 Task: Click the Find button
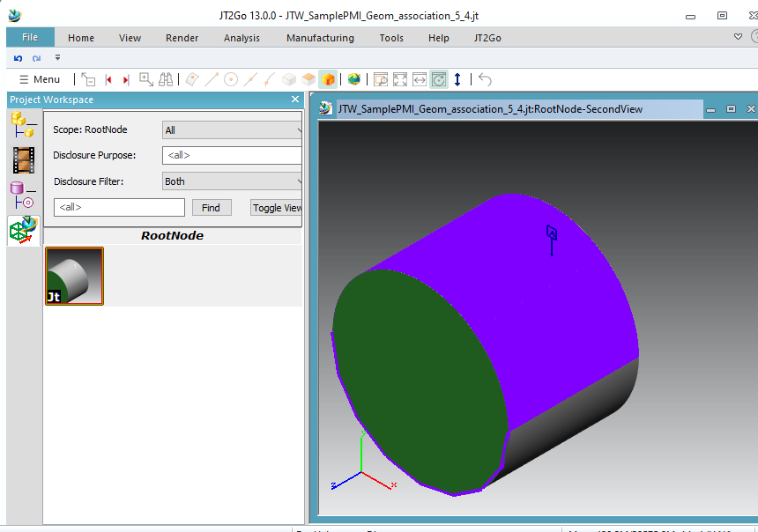tap(212, 208)
